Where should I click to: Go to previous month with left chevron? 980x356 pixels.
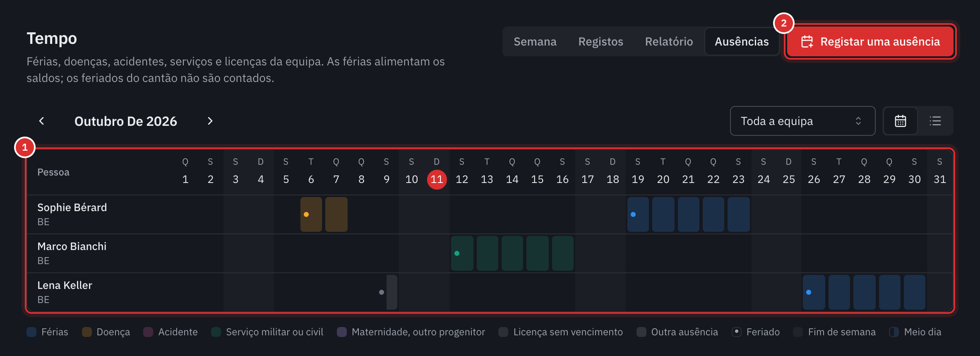pyautogui.click(x=41, y=121)
